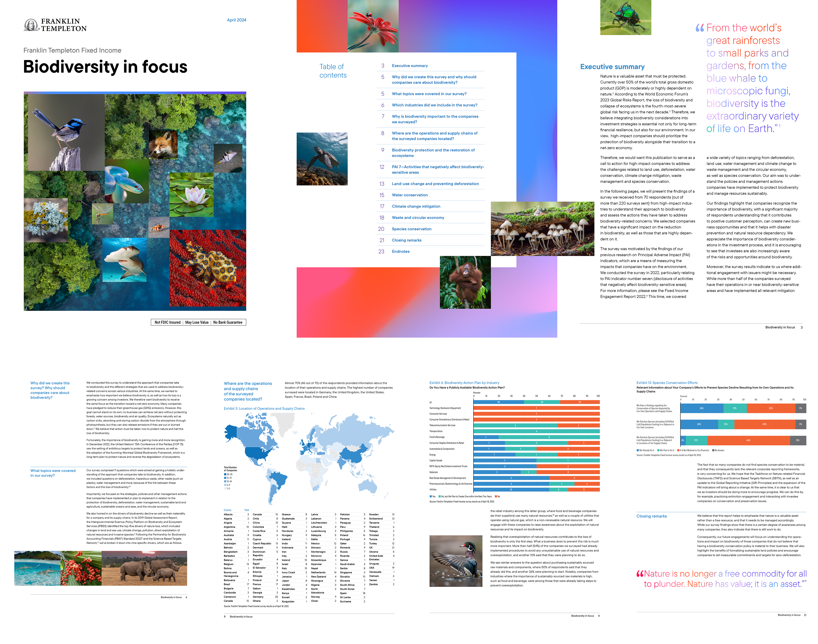This screenshot has width=818, height=644.
Task: Click 'We Already Do it' legend swatch
Action: [637, 450]
